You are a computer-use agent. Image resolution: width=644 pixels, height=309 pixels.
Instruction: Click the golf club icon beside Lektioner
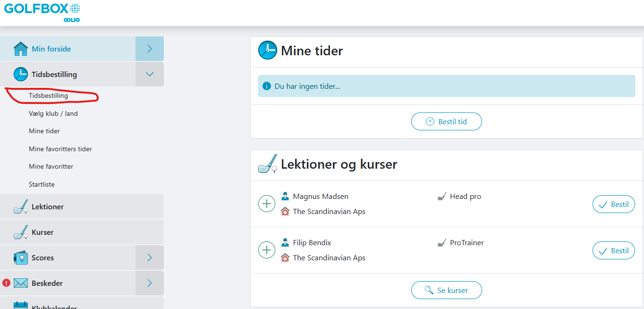pos(21,207)
